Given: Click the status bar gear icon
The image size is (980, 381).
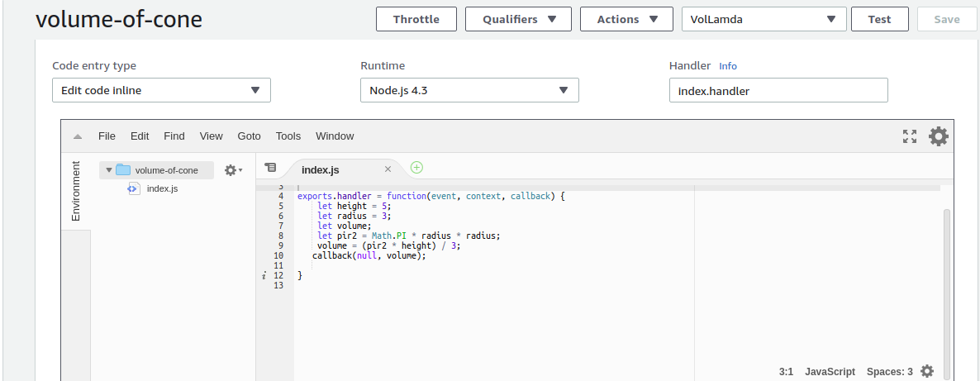Looking at the screenshot, I should pos(927,372).
